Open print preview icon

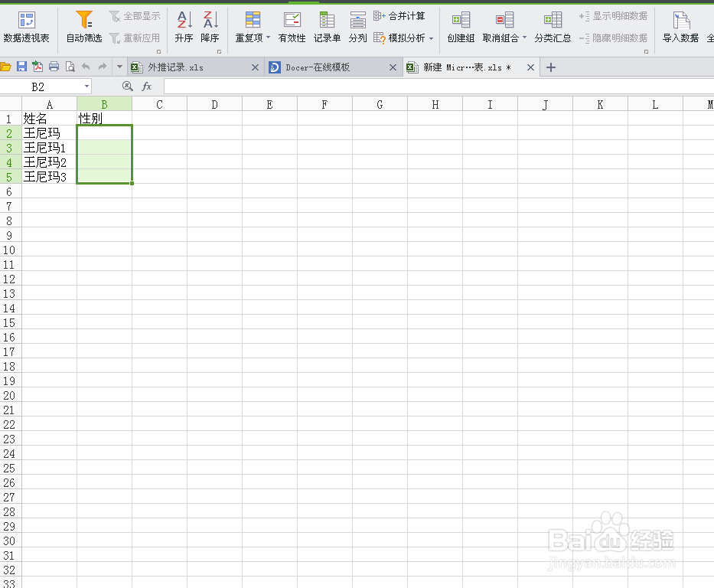[x=70, y=67]
